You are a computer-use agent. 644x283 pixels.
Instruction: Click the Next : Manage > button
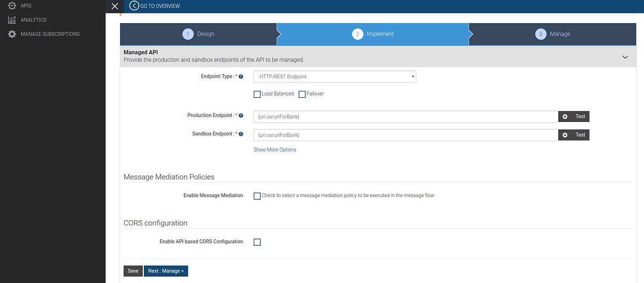tap(166, 271)
